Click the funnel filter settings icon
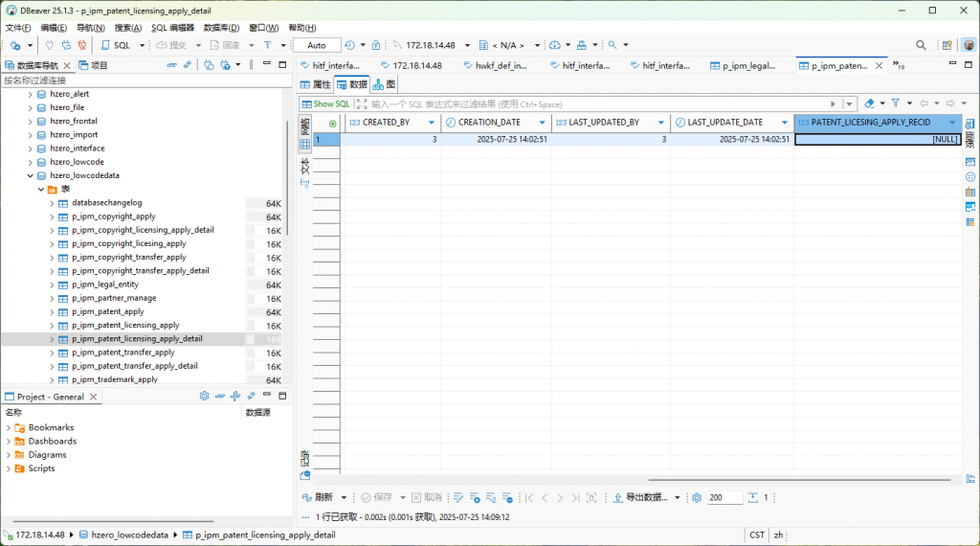Screen dimensions: 980x546 pyautogui.click(x=896, y=103)
